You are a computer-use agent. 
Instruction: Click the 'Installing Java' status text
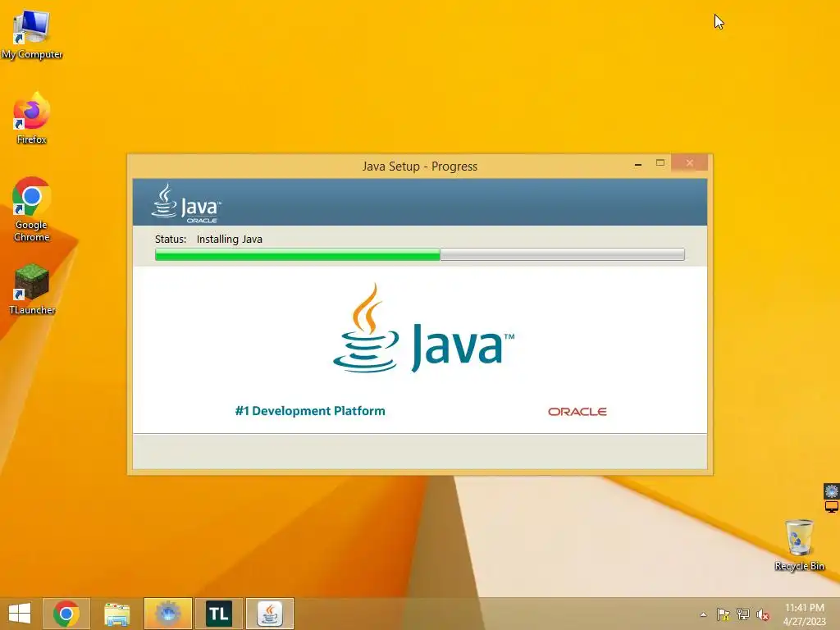(230, 239)
